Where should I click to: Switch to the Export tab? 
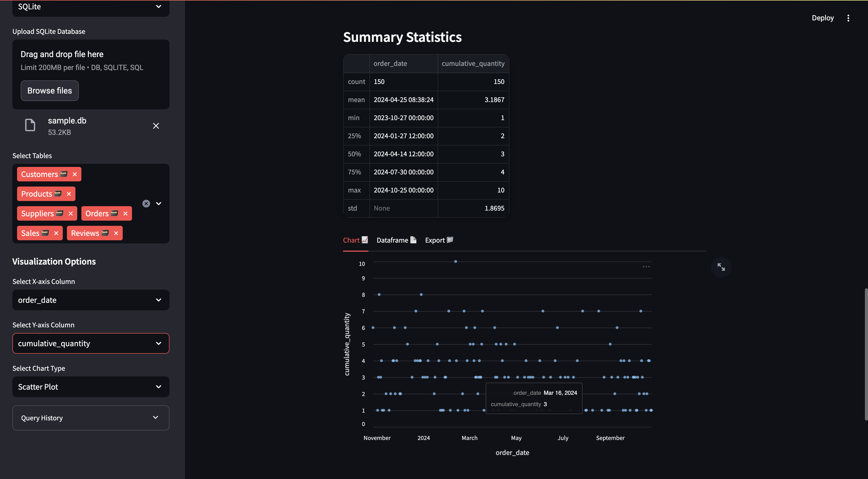pyautogui.click(x=439, y=240)
